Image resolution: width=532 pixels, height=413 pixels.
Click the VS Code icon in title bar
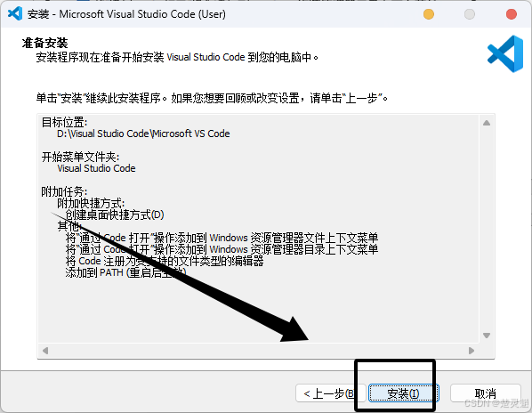[x=15, y=14]
